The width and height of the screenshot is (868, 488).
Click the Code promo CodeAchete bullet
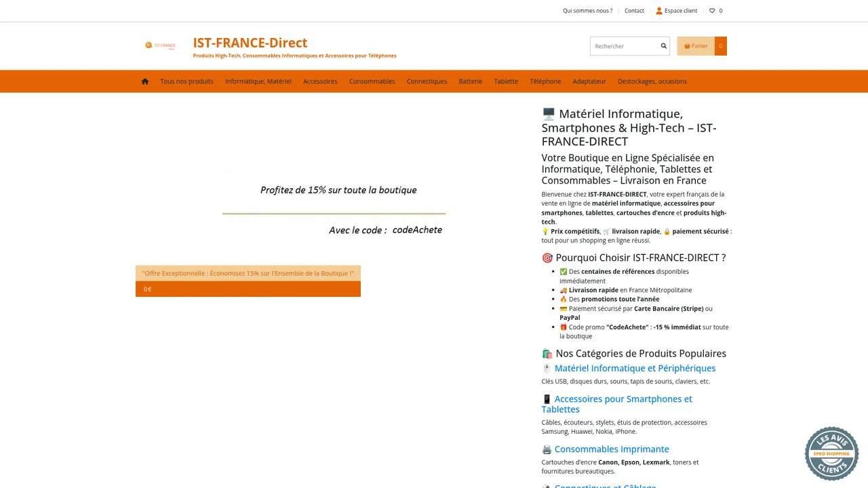(644, 331)
